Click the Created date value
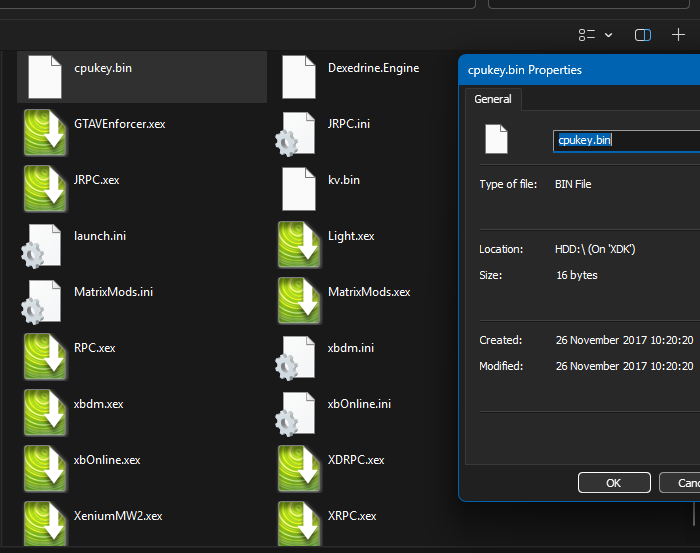This screenshot has width=700, height=553. click(x=625, y=340)
